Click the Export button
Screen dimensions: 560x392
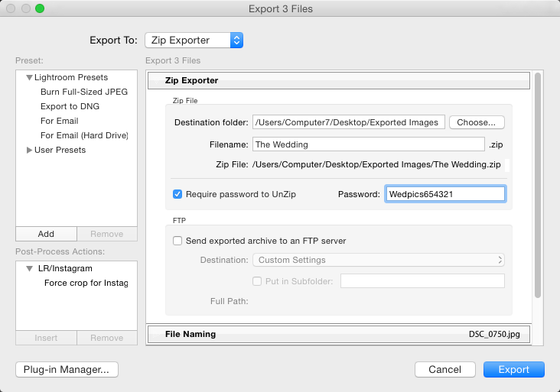pos(514,370)
